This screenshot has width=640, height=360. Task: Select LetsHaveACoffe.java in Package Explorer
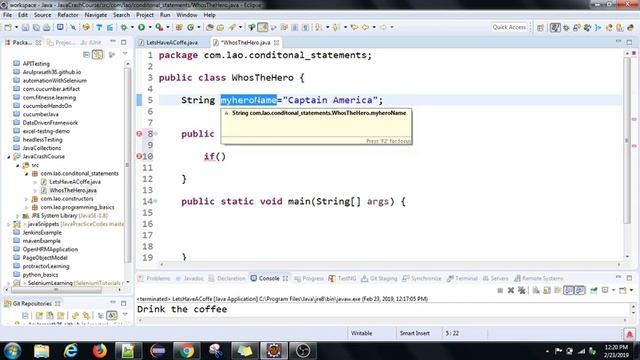tap(75, 182)
